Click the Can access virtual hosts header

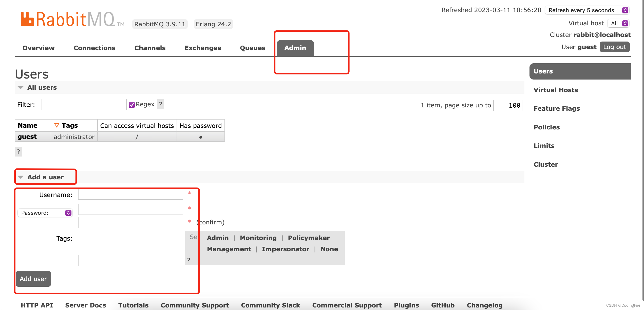click(137, 126)
